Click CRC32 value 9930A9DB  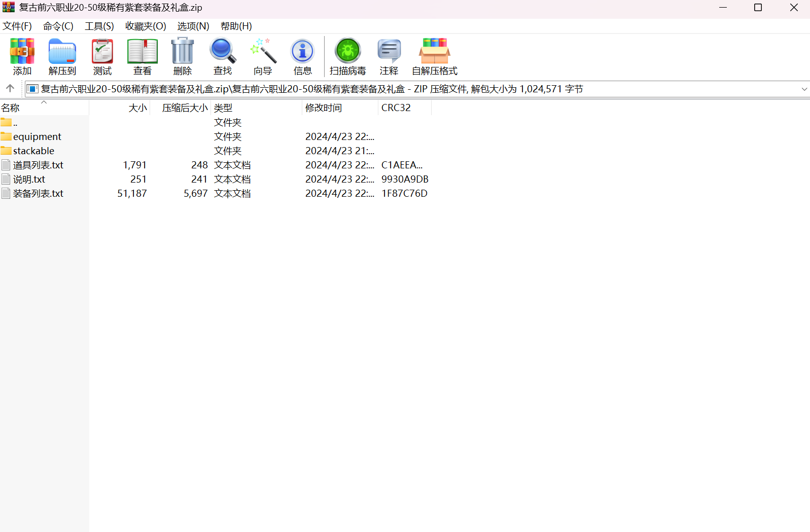pyautogui.click(x=405, y=179)
